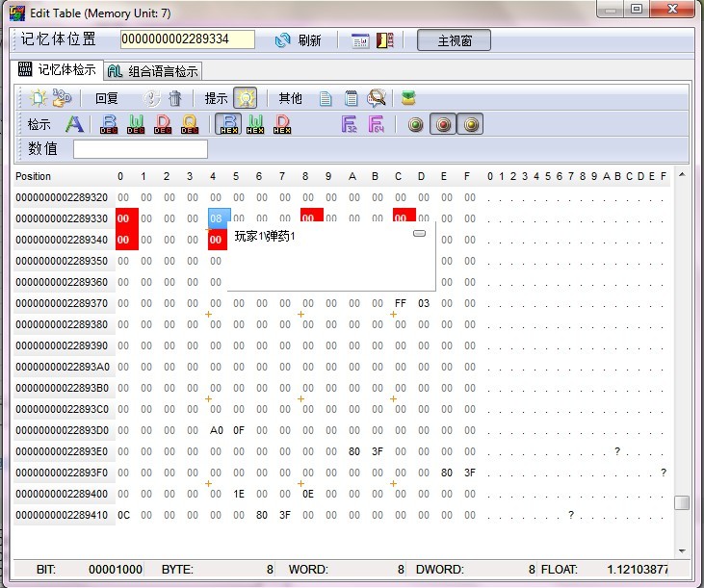Click the scroll down arrow of hex table

682,550
